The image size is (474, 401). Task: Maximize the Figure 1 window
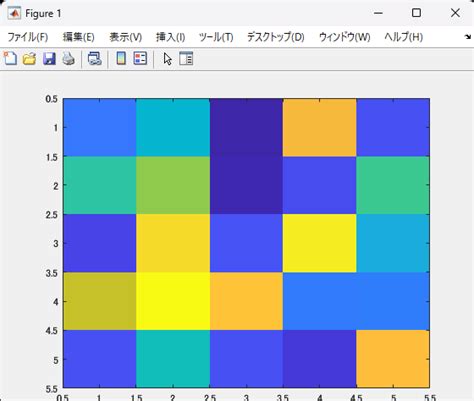coord(416,13)
